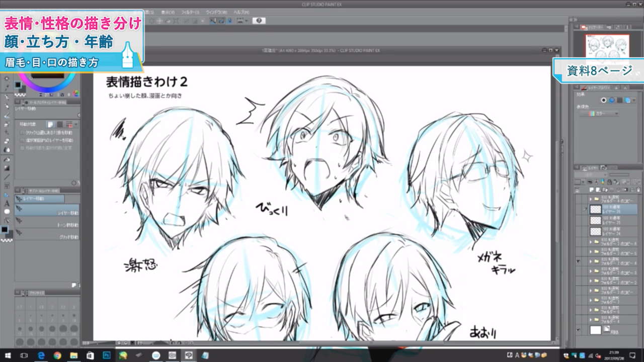Viewport: 644px width, 362px height.
Task: Select the Balloon tool
Action: coord(7,212)
